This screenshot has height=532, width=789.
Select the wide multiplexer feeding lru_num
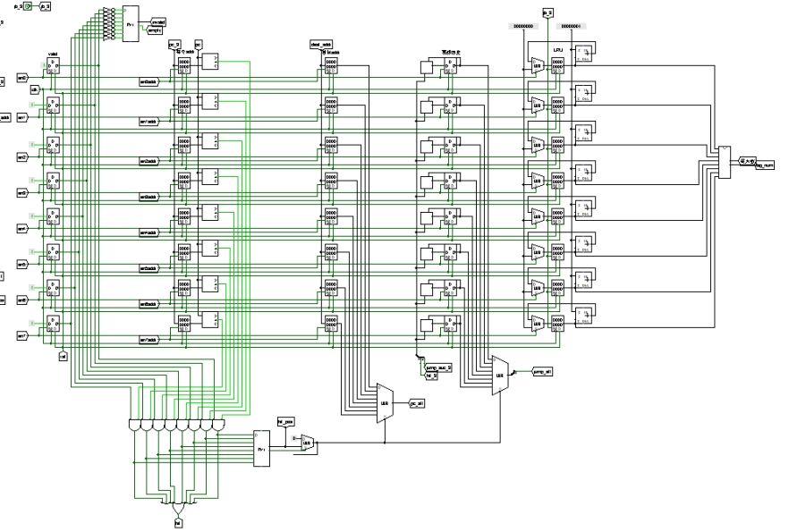click(x=725, y=162)
